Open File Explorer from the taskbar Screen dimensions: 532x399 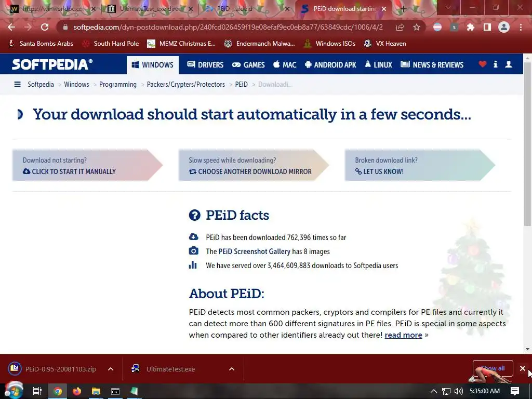coord(96,391)
